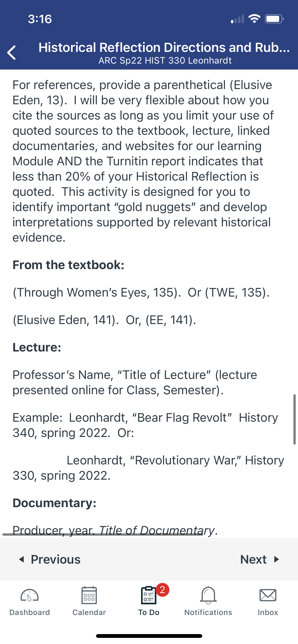Go to the Previous module item
Viewport: 298px width, 644px height.
tap(50, 559)
